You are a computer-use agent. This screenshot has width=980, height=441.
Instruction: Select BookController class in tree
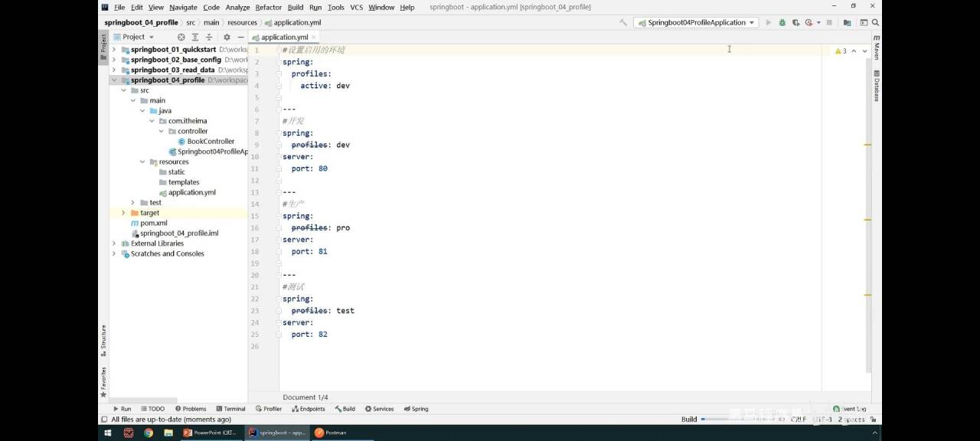206,142
